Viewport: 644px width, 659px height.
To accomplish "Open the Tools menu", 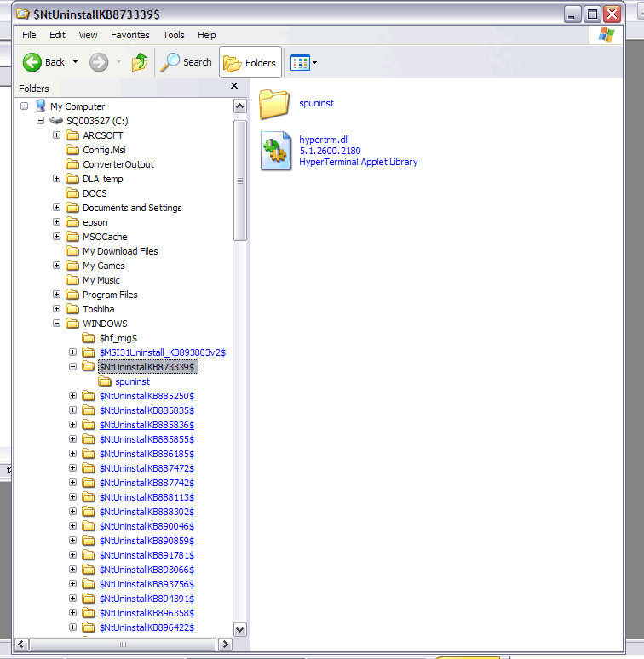I will 174,35.
